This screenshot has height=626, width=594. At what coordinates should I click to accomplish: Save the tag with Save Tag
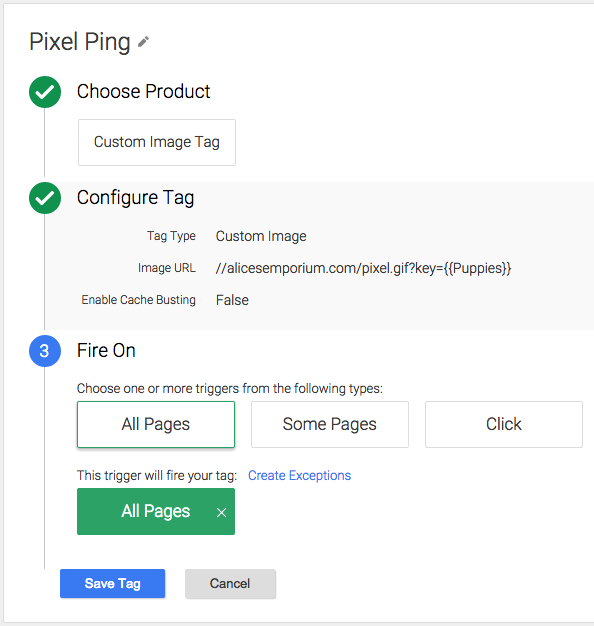coord(113,584)
